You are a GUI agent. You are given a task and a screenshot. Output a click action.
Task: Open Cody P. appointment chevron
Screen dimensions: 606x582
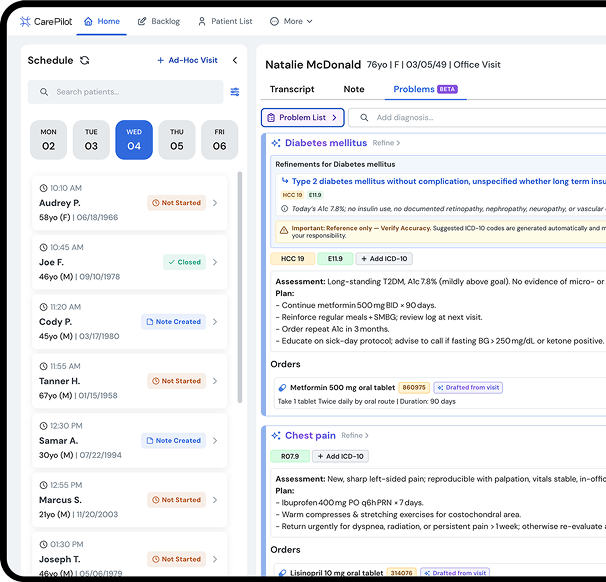(215, 322)
